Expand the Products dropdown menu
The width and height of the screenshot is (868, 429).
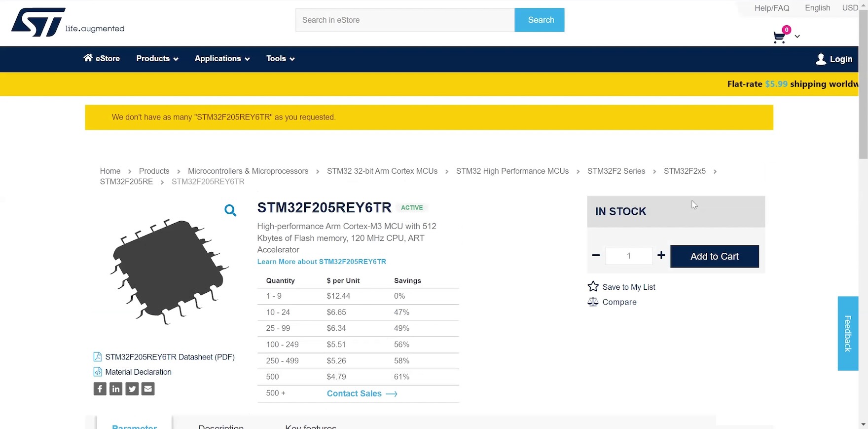pyautogui.click(x=157, y=59)
